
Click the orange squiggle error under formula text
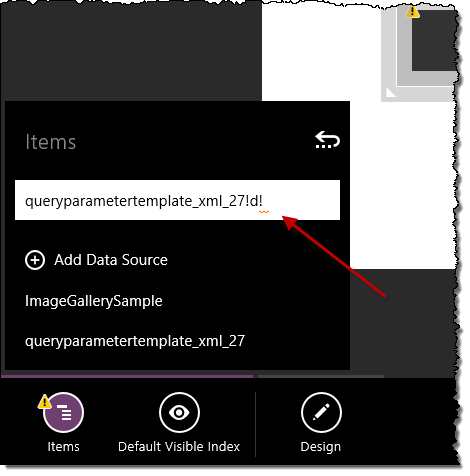[x=264, y=212]
